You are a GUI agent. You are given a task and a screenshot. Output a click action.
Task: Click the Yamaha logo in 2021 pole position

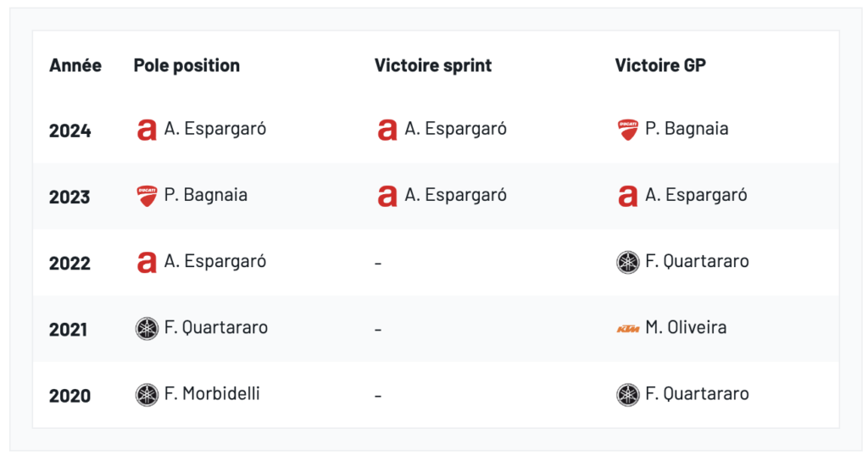(x=147, y=328)
